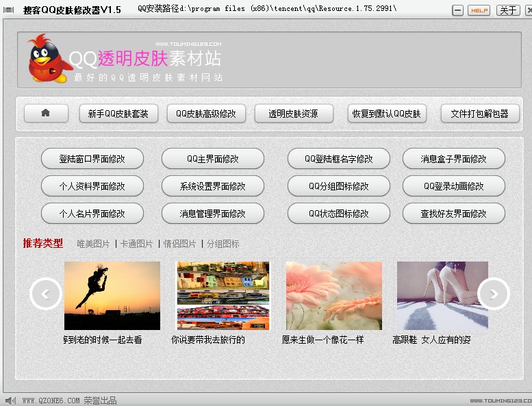The height and width of the screenshot is (406, 532).
Task: Click the QQ penguin logo
Action: pos(47,59)
